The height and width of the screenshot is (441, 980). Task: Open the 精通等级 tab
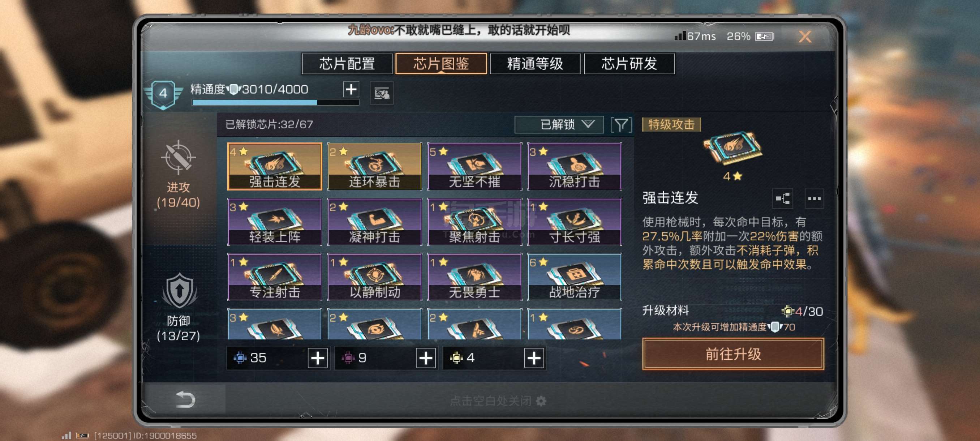point(534,64)
